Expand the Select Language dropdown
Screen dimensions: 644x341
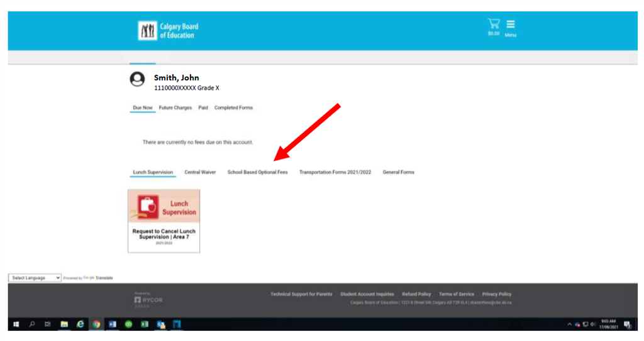click(36, 278)
